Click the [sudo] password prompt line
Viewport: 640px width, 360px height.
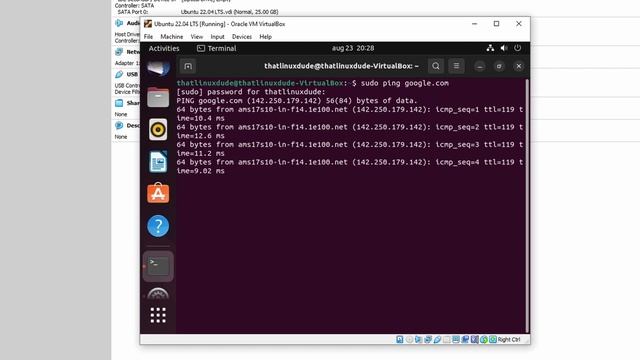[x=251, y=92]
